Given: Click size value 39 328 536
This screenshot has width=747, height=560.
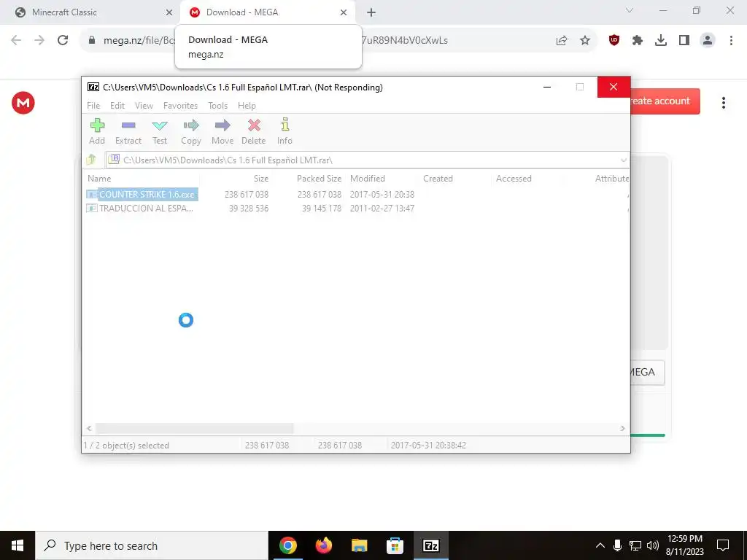Looking at the screenshot, I should (249, 208).
